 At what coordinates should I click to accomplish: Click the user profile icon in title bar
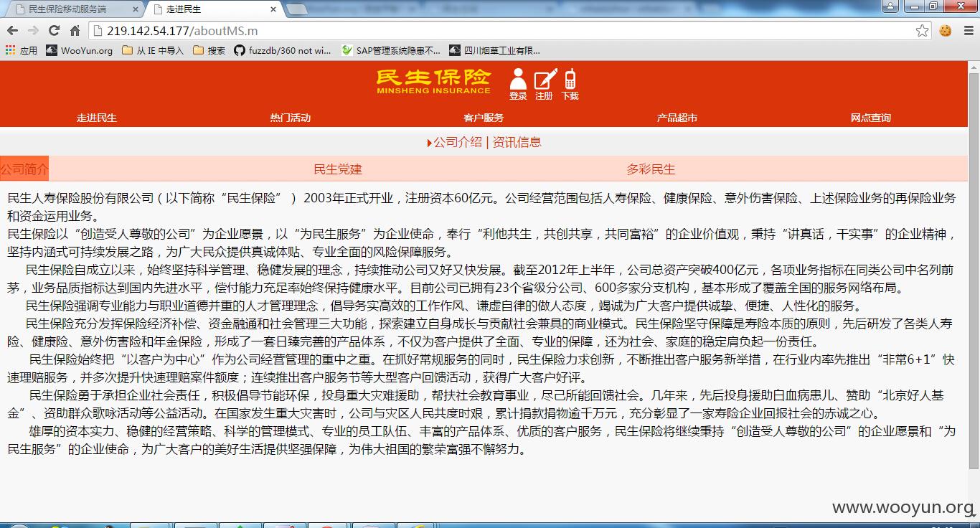[890, 6]
